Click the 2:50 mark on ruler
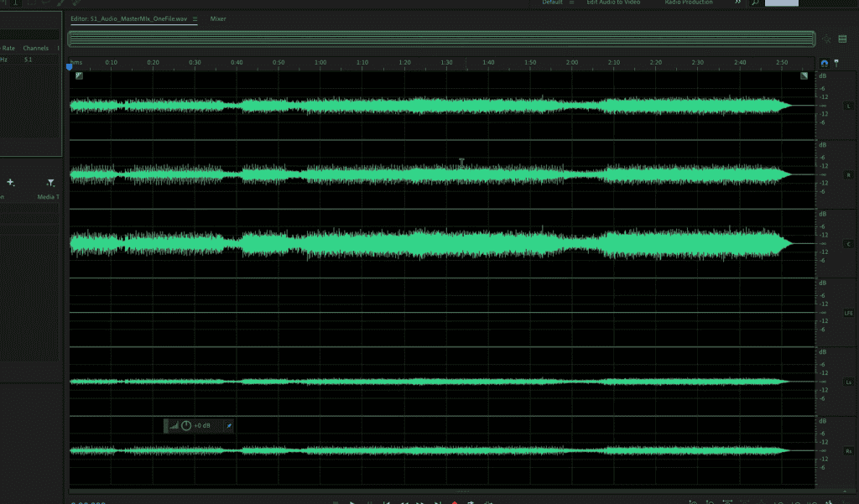Viewport: 859px width, 504px height. 782,62
